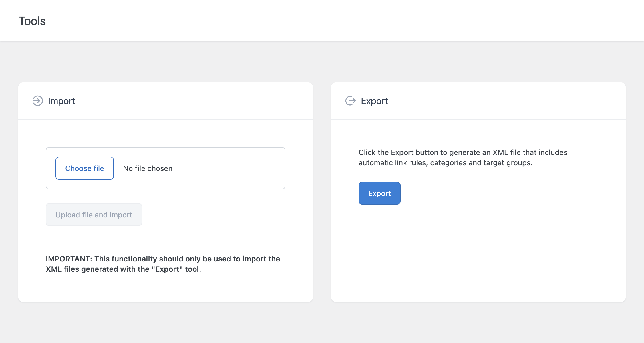The width and height of the screenshot is (644, 343).
Task: Click the blue Export button
Action: coord(379,193)
